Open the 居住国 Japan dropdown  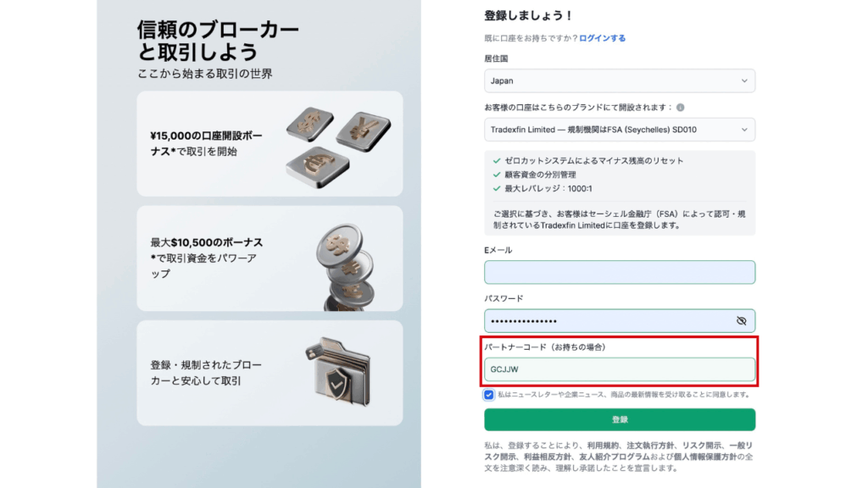[620, 80]
